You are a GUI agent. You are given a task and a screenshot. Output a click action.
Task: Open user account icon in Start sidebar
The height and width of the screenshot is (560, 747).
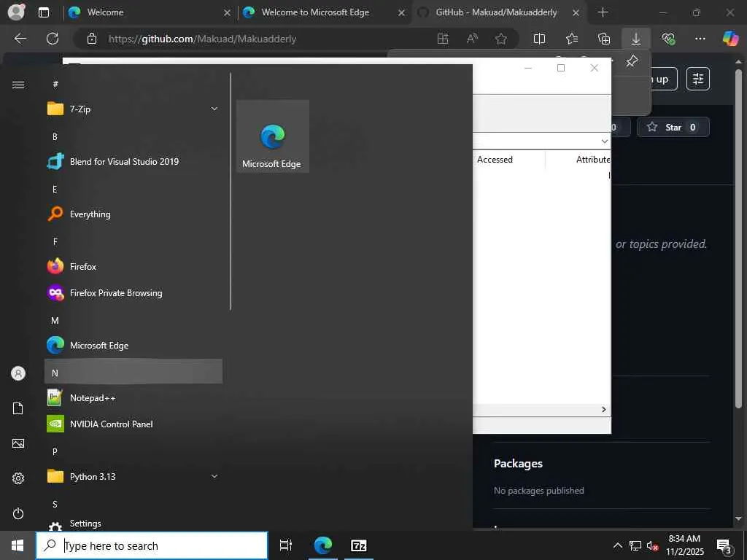[x=18, y=373]
